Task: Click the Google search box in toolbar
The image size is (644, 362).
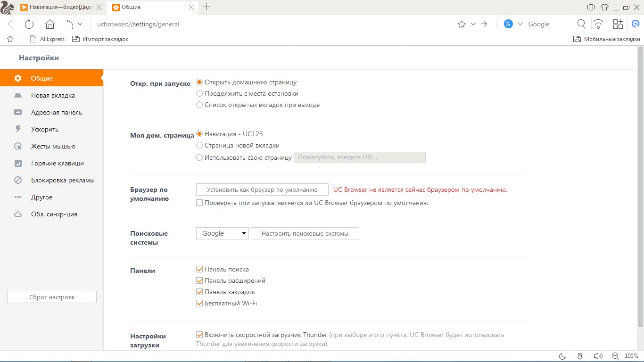Action: tap(549, 24)
